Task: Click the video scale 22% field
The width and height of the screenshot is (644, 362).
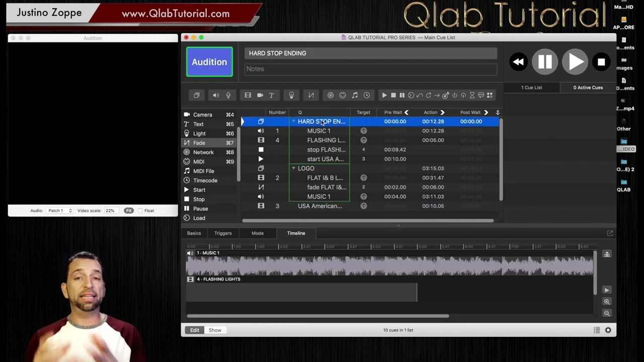Action: pyautogui.click(x=110, y=211)
